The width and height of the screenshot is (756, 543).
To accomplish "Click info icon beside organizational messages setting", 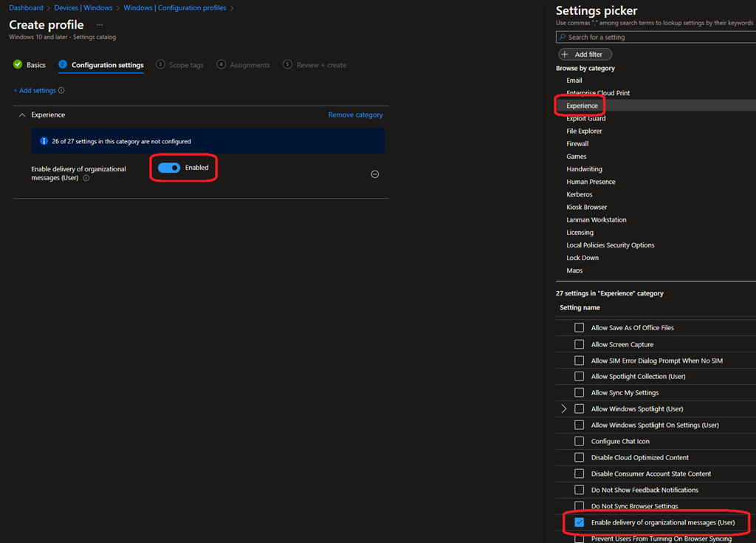I will pyautogui.click(x=86, y=178).
